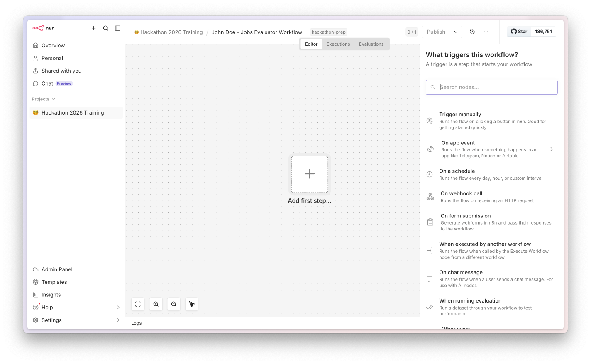Open the search icon in the sidebar
Screen dimensions: 591x364
[106, 28]
